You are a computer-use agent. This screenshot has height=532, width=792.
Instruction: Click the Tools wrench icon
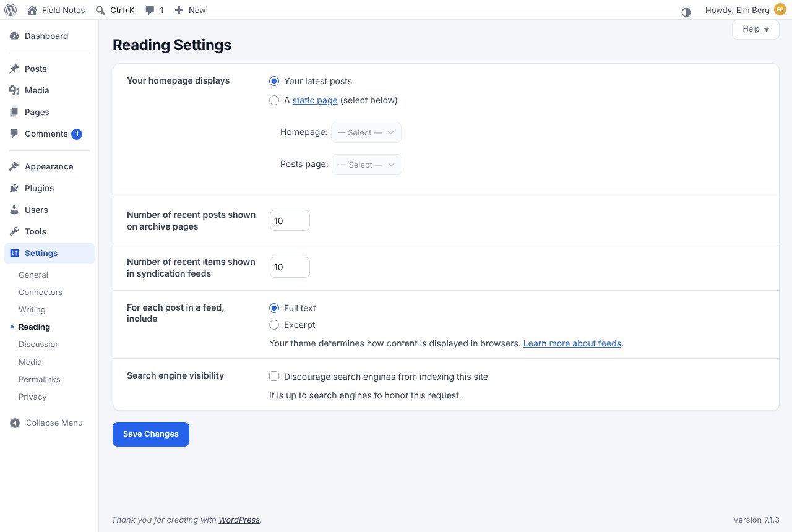click(x=14, y=231)
